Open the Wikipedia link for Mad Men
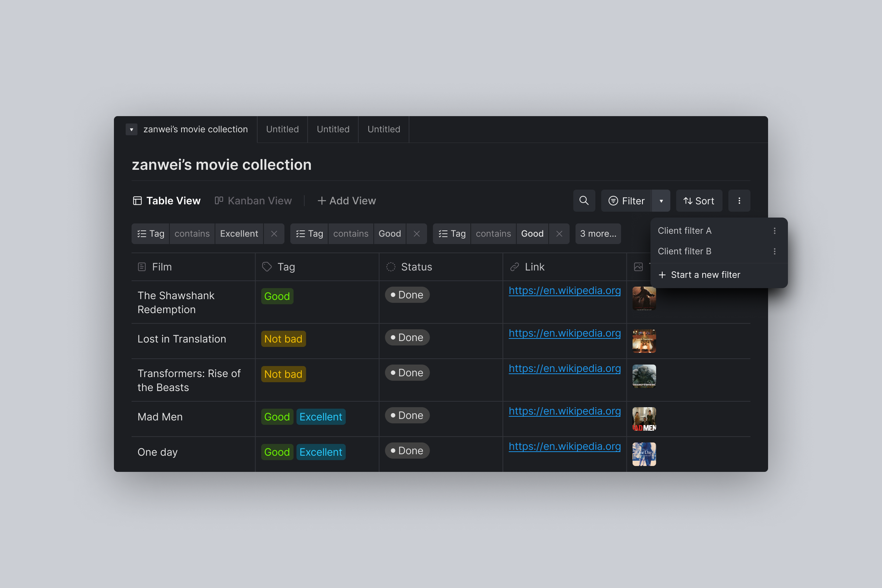Screen dimensions: 882x588 coord(565,411)
